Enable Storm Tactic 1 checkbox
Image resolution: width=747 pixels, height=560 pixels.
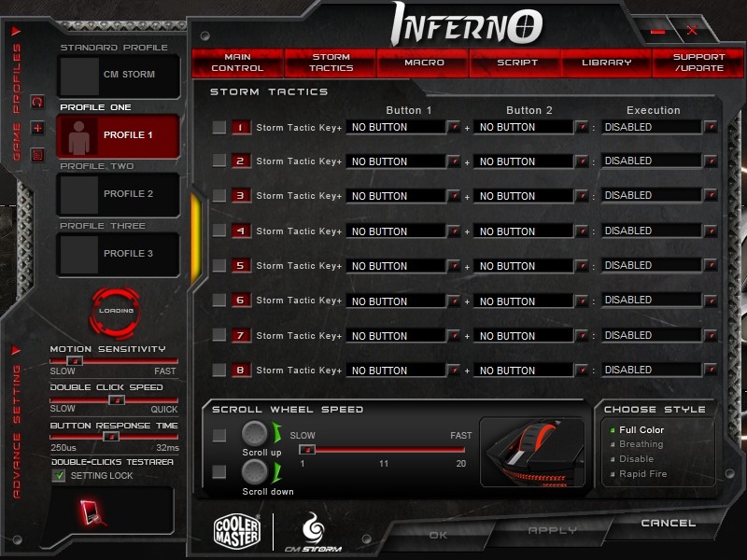219,127
